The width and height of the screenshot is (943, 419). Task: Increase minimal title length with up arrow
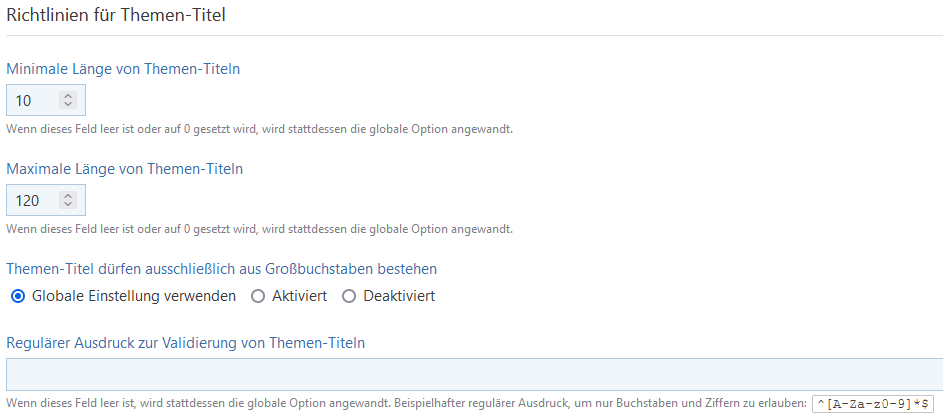click(x=68, y=96)
